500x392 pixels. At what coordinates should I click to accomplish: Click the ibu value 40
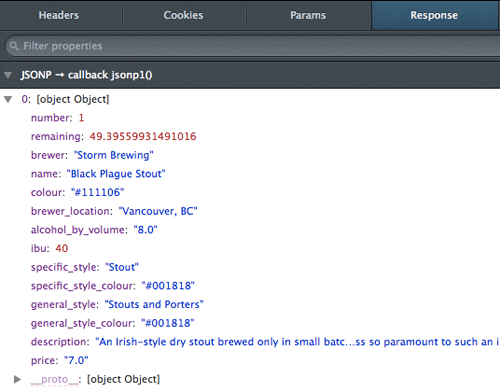click(x=62, y=248)
